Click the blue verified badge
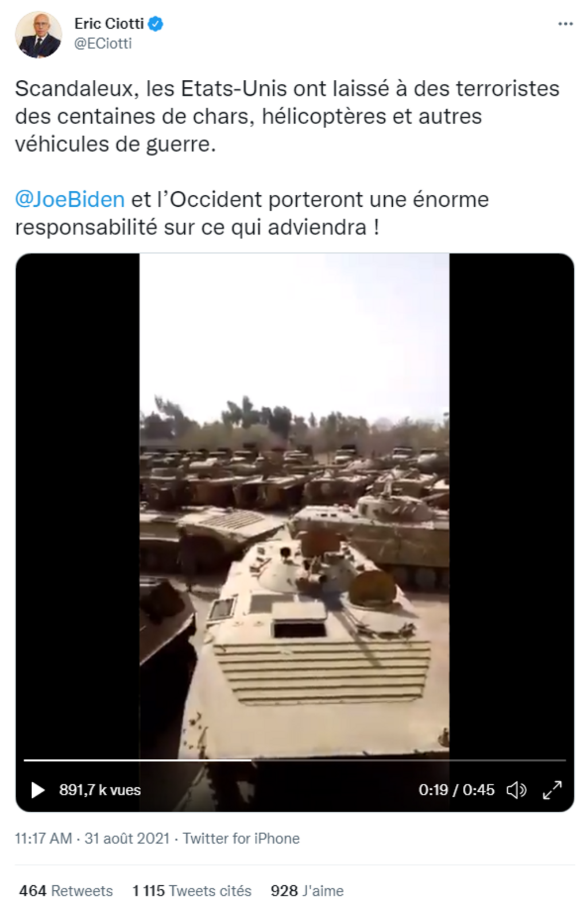This screenshot has width=588, height=903. 156,24
